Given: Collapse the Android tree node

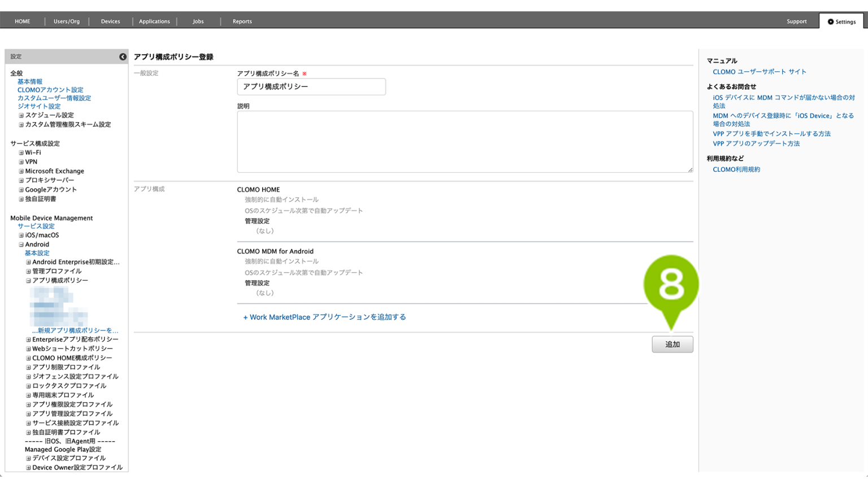Looking at the screenshot, I should click(x=21, y=245).
